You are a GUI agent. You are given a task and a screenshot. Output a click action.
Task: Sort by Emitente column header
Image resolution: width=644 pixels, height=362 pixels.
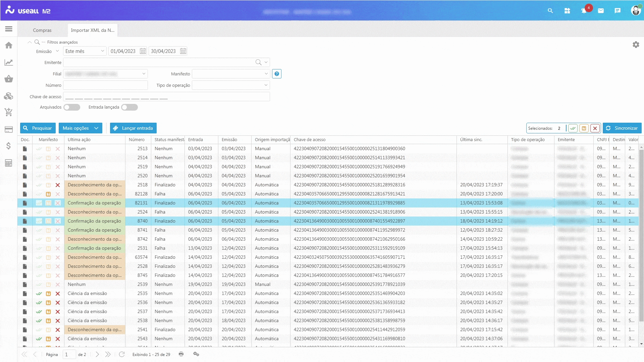pos(574,140)
